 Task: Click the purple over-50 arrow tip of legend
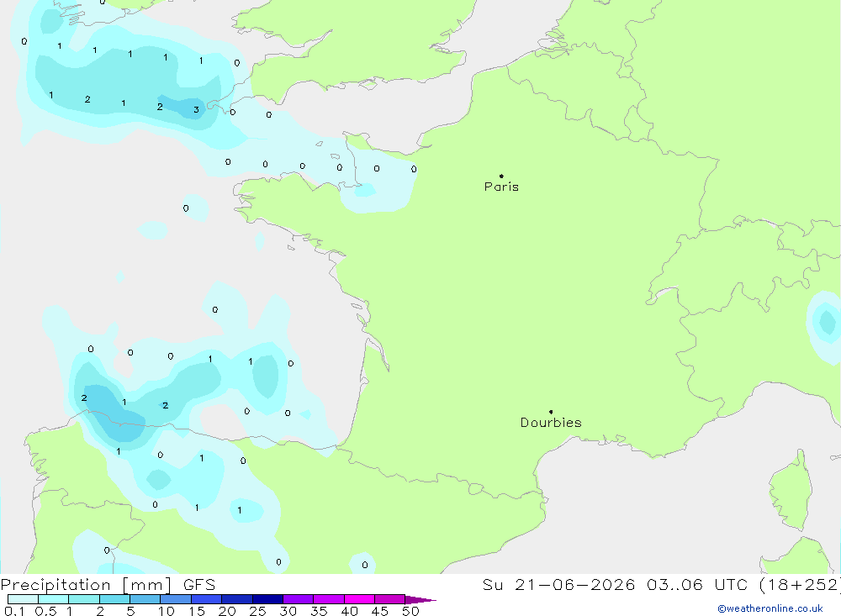tap(421, 600)
